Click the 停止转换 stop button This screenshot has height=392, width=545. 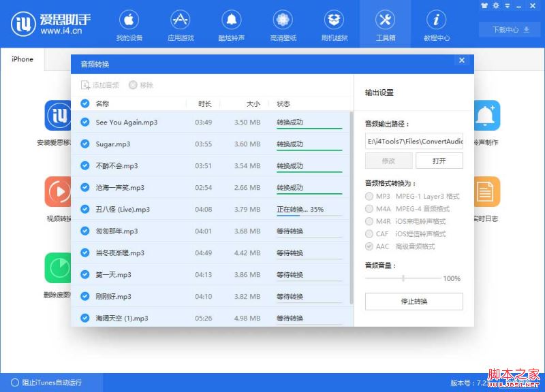414,301
